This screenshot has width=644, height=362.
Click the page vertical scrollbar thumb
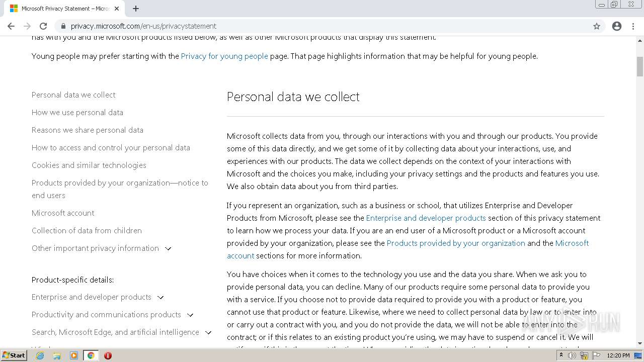click(x=640, y=67)
